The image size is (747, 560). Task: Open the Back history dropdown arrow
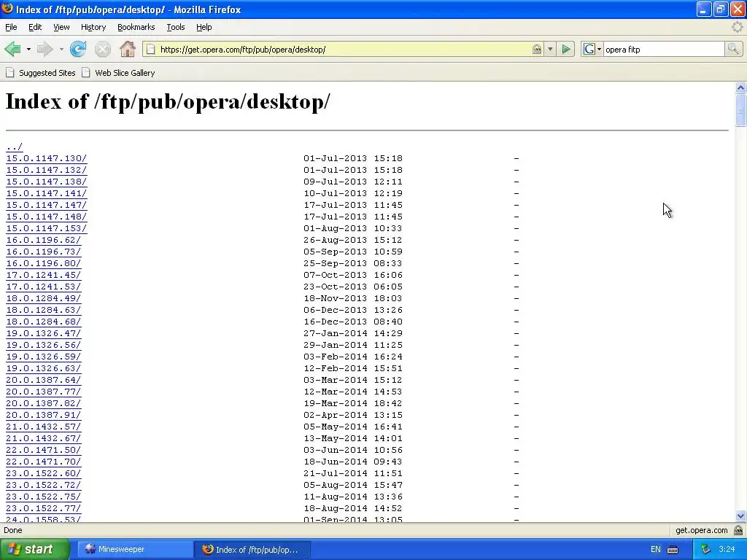[28, 49]
